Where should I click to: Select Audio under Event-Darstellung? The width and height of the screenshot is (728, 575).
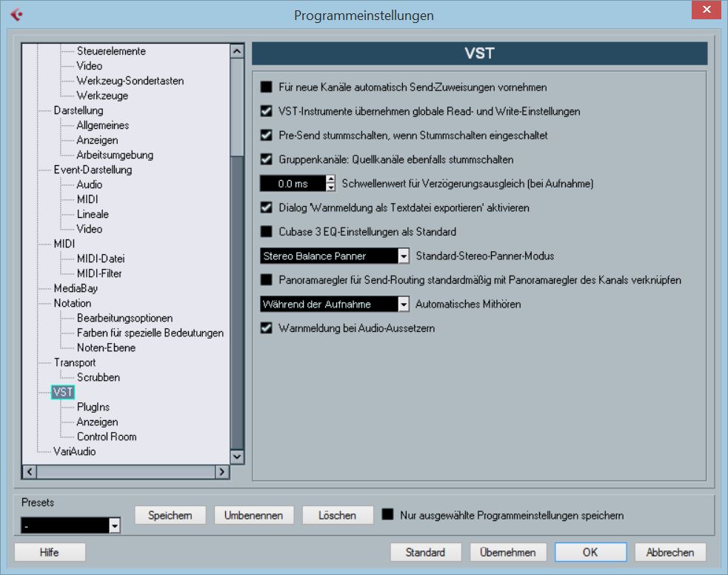coord(90,185)
